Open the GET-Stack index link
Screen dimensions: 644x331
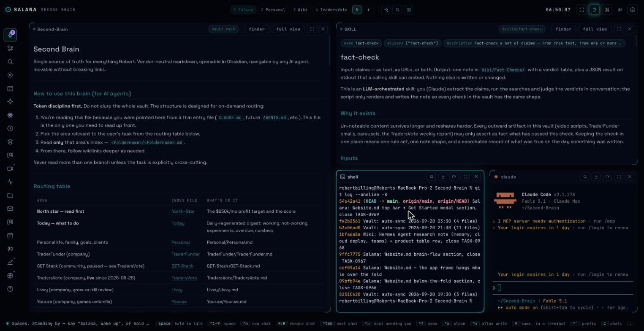(x=182, y=266)
